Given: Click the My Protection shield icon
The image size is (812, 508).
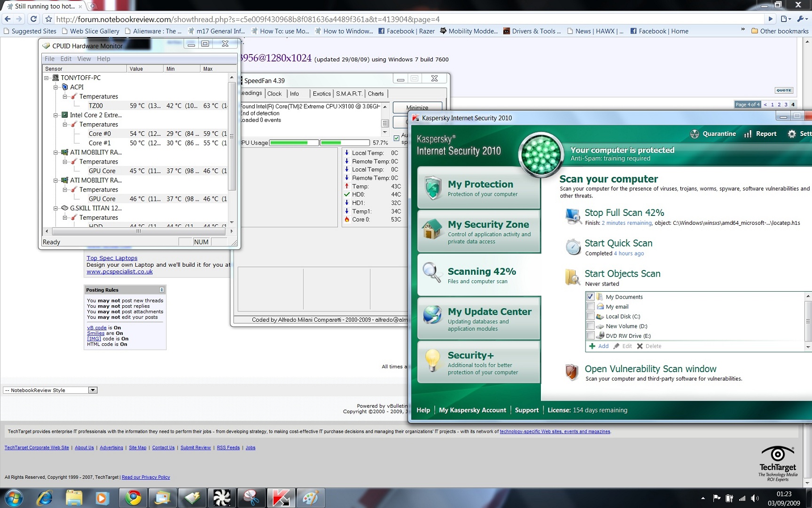Looking at the screenshot, I should pos(432,188).
